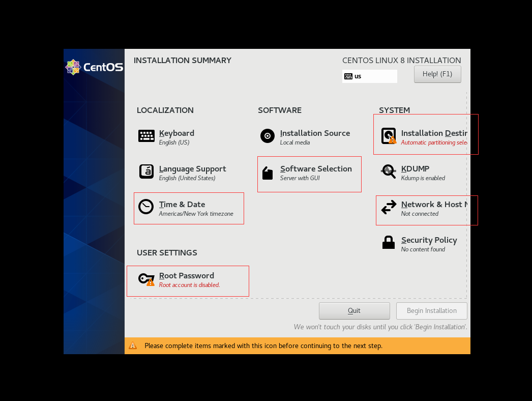Click 'No content found' security text

[423, 249]
